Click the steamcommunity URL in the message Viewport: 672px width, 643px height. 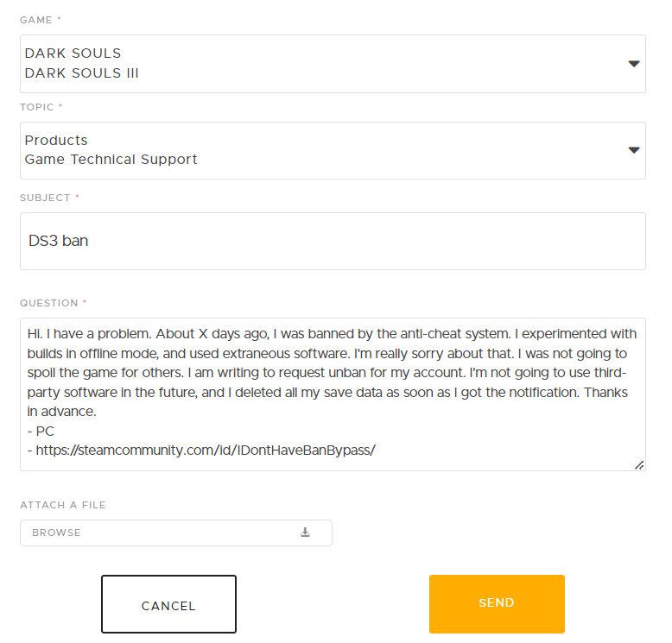[206, 451]
